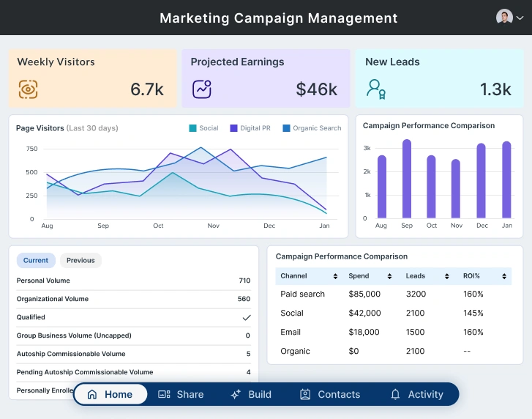Image resolution: width=532 pixels, height=419 pixels.
Task: Click the user profile avatar
Action: coord(504,18)
